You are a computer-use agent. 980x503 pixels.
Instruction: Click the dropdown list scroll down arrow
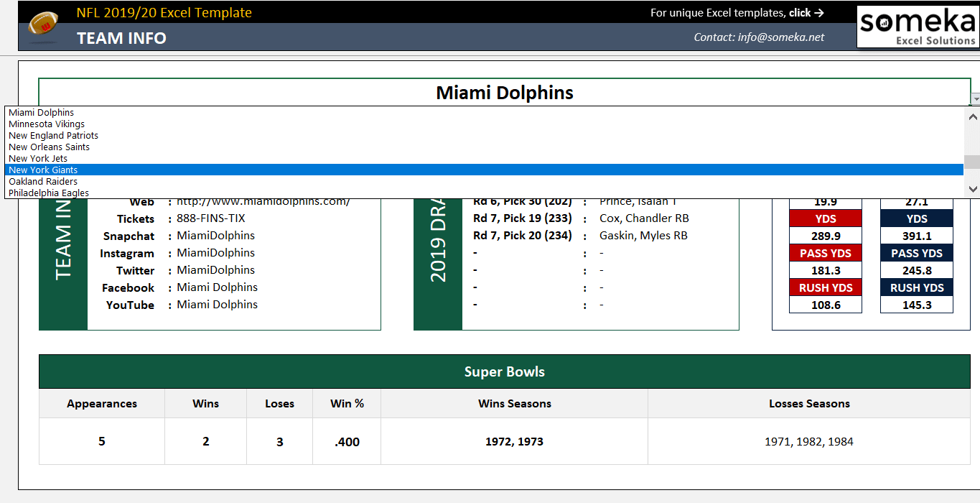(x=972, y=190)
